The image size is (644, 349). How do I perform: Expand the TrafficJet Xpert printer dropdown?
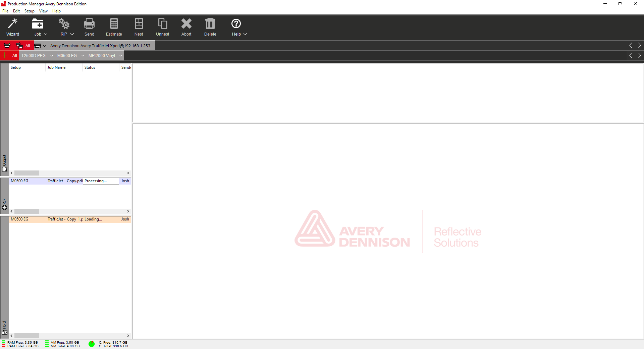(45, 46)
